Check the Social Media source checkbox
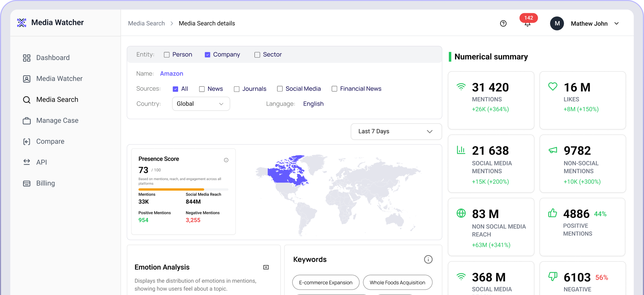 (280, 89)
